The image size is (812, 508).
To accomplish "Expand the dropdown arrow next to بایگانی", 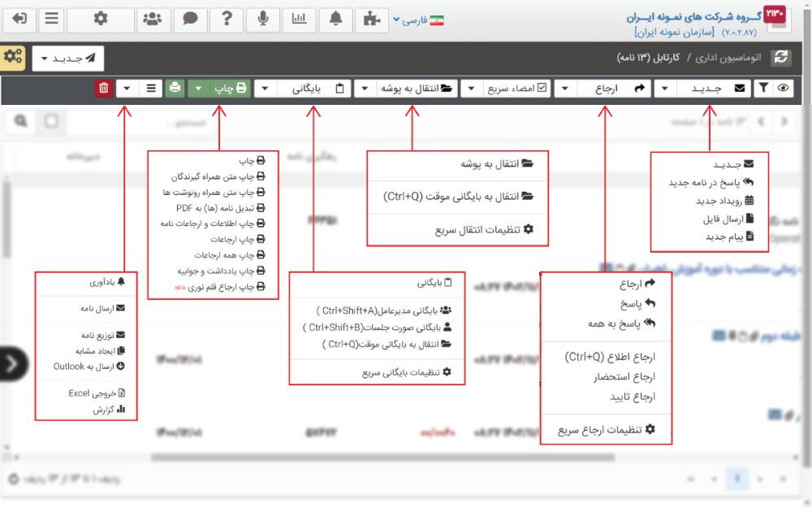I will coord(266,88).
